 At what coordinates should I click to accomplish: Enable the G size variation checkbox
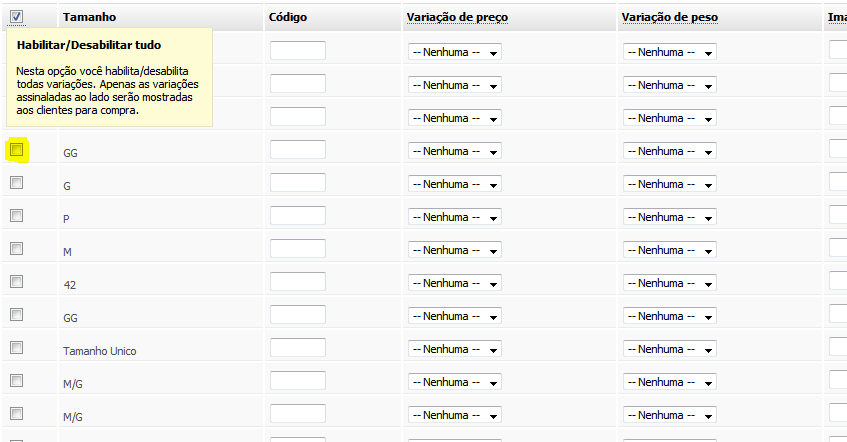(17, 183)
